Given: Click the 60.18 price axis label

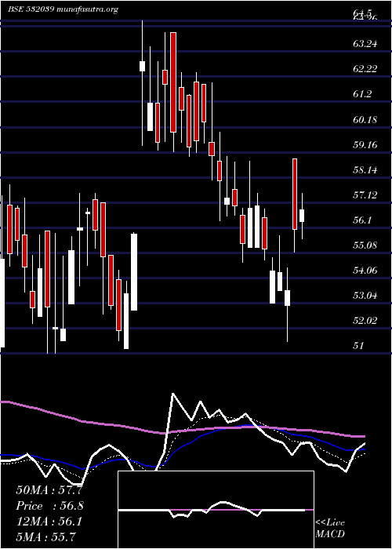Looking at the screenshot, I should (365, 120).
